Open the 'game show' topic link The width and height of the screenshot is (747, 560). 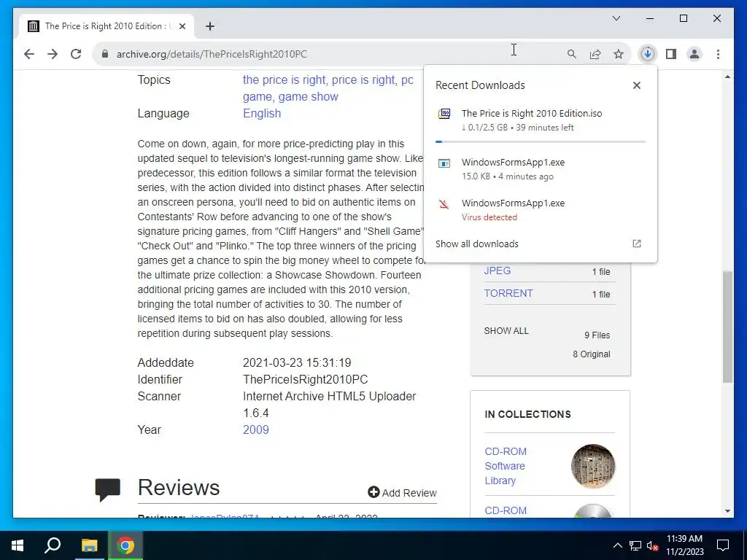309,97
